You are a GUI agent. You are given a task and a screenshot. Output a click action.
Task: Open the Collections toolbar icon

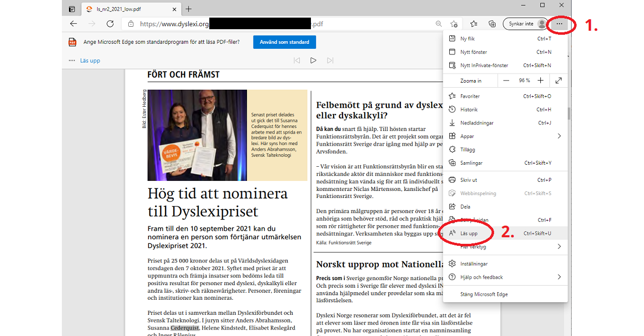click(x=492, y=24)
